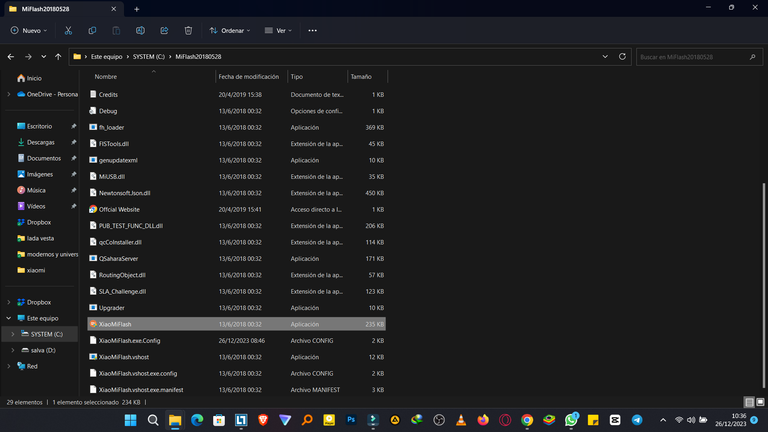Open a new tab with plus button
The height and width of the screenshot is (432, 768).
pyautogui.click(x=137, y=9)
